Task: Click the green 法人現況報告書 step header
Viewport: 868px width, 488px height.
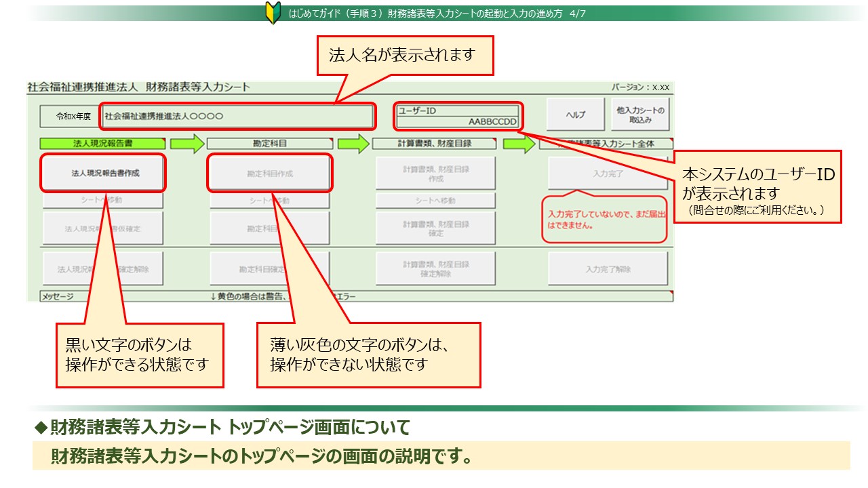Action: coord(102,144)
